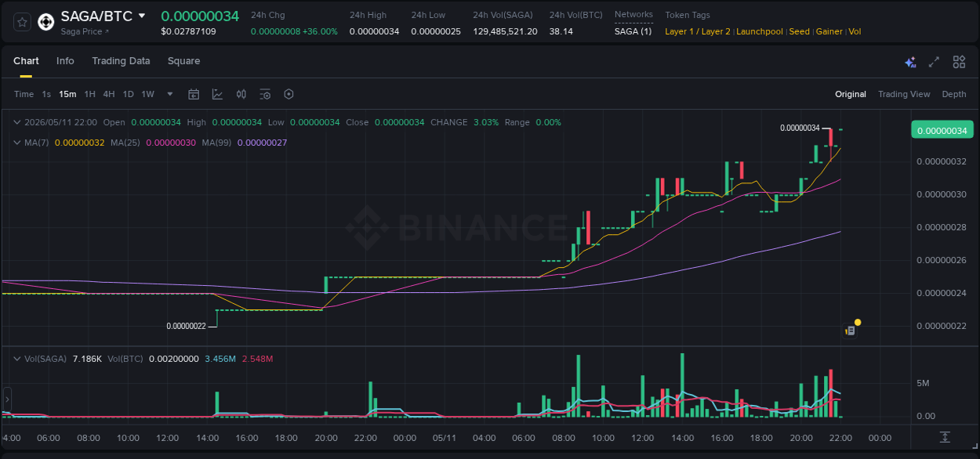Screen dimensions: 980x459
Task: Open the chart display settings list icon
Action: (x=265, y=94)
